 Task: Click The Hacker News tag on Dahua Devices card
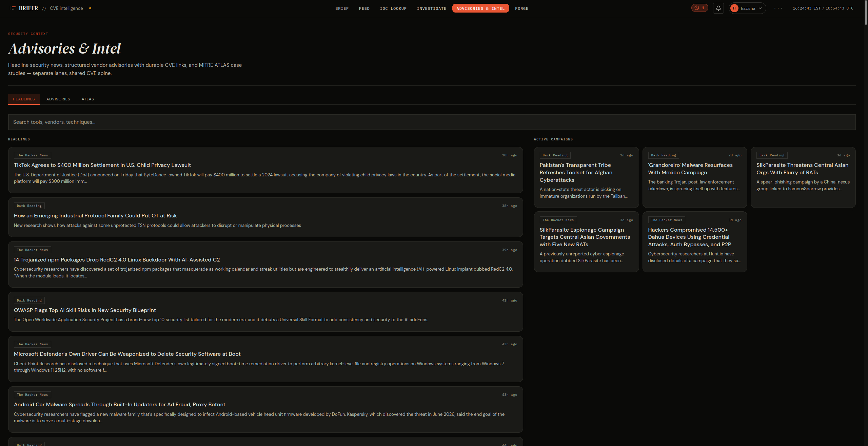(x=667, y=220)
